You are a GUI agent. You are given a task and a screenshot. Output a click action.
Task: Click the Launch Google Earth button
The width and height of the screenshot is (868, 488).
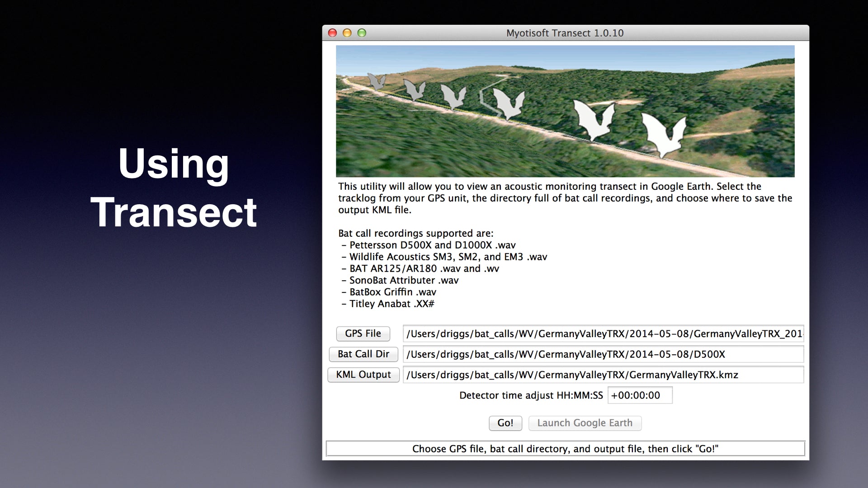585,423
